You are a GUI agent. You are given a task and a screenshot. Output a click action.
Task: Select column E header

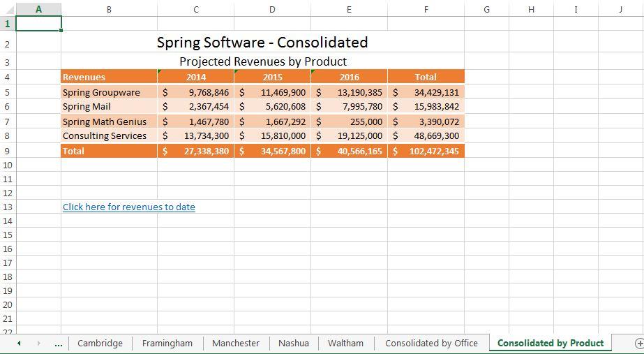coord(349,9)
